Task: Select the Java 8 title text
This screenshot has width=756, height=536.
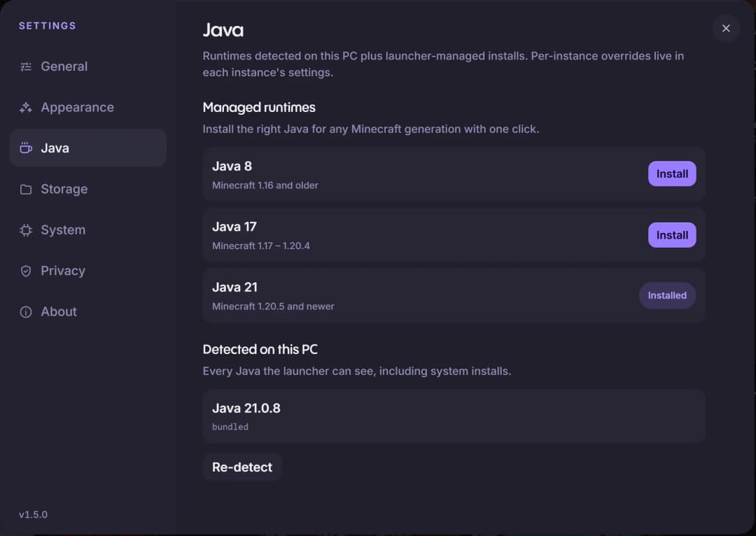Action: pyautogui.click(x=232, y=167)
